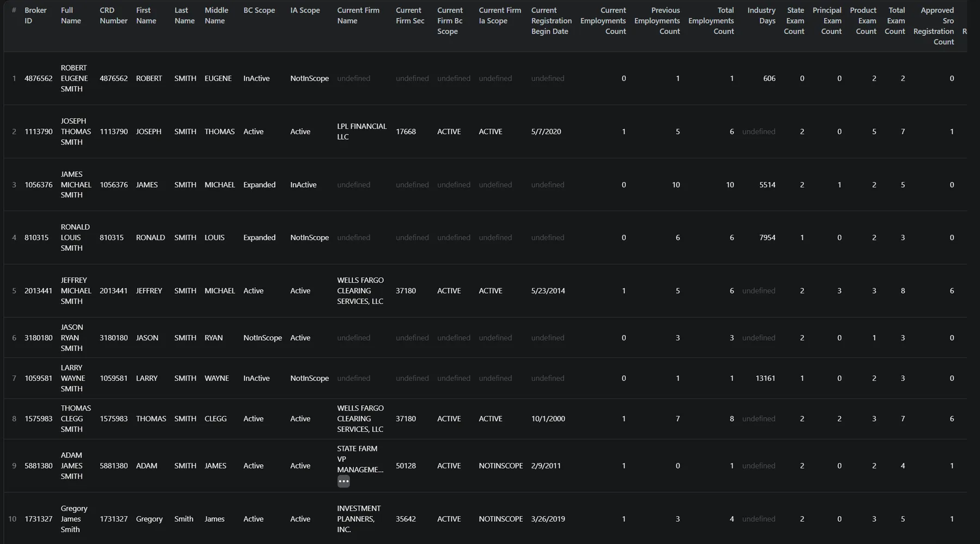Sort by Total Exam Count header
This screenshot has height=544, width=980.
tap(895, 21)
